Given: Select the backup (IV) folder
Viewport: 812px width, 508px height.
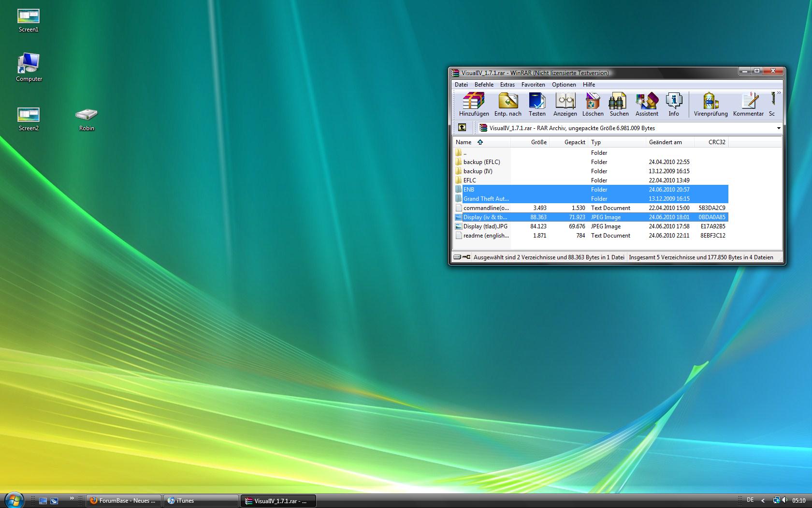Looking at the screenshot, I should click(591, 171).
